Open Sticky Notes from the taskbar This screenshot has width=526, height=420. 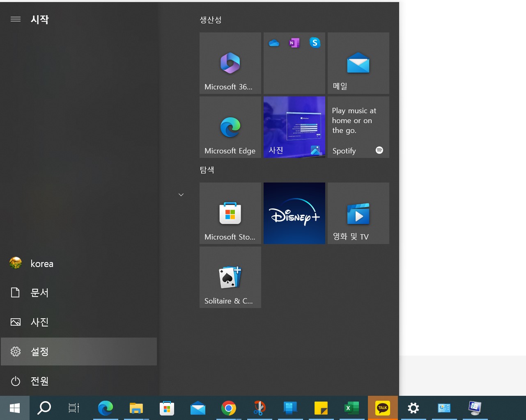321,408
